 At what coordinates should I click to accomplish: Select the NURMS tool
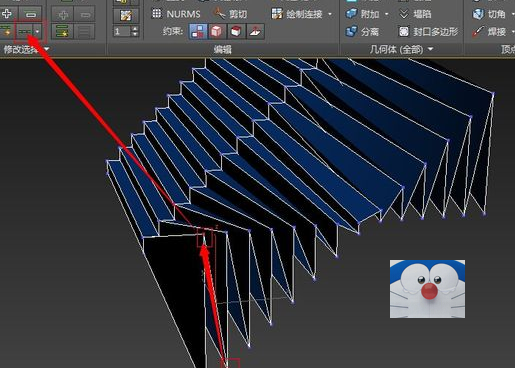click(x=176, y=14)
